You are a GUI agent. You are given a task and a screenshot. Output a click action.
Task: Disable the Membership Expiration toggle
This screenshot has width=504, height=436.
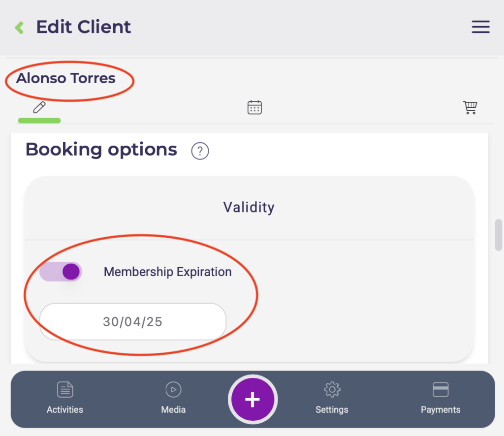click(x=61, y=272)
